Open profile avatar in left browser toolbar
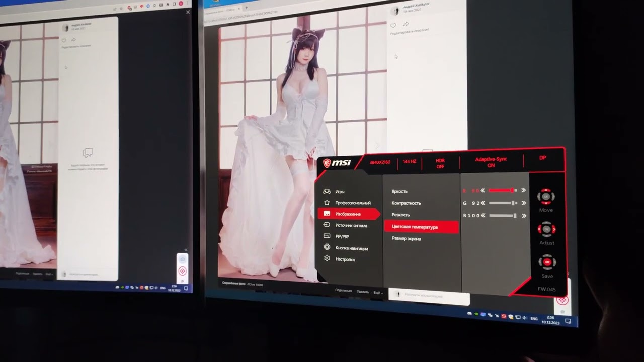 point(181,4)
